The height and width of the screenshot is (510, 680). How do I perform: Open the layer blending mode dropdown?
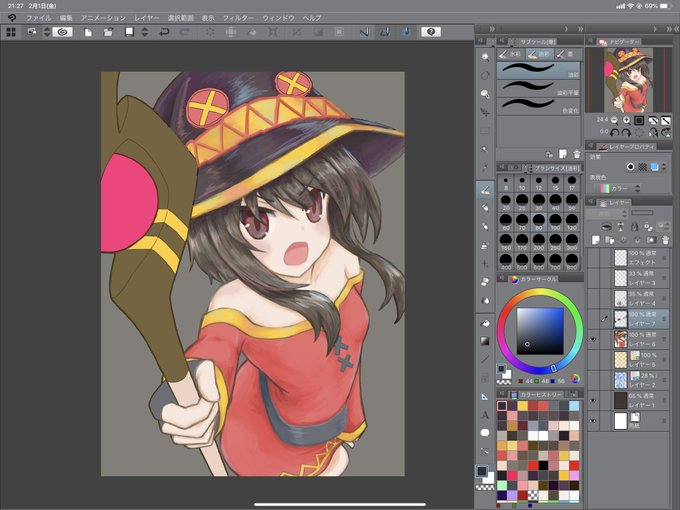point(606,214)
